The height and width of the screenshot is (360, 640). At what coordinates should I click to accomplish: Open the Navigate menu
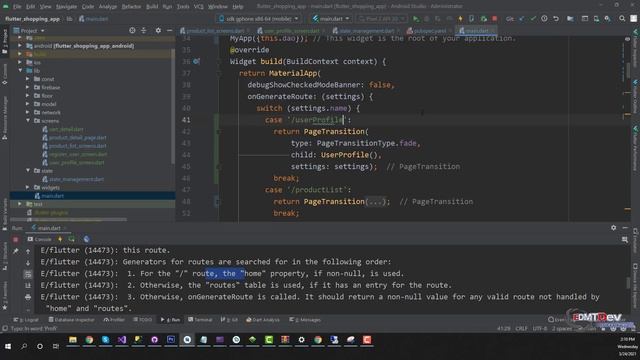coord(66,7)
